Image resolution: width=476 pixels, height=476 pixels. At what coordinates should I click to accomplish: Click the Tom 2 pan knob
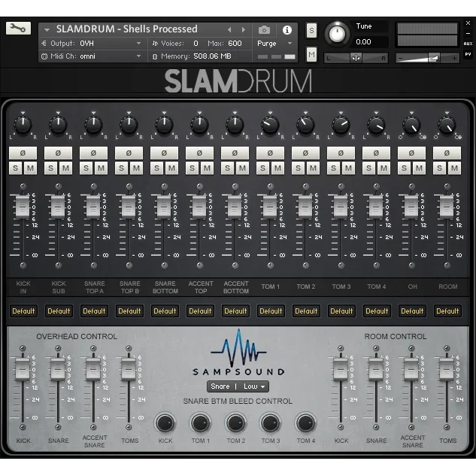click(x=305, y=125)
